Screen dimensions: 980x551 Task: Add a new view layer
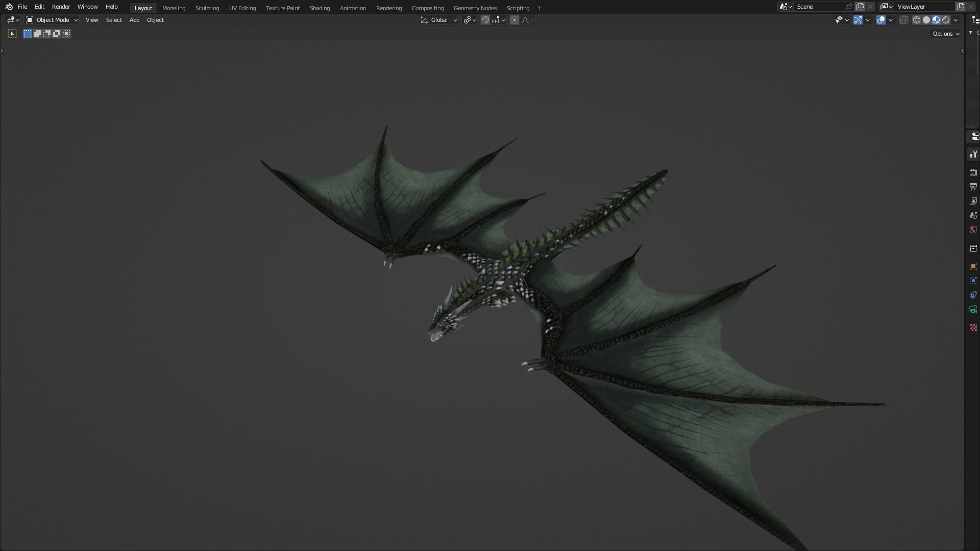961,7
